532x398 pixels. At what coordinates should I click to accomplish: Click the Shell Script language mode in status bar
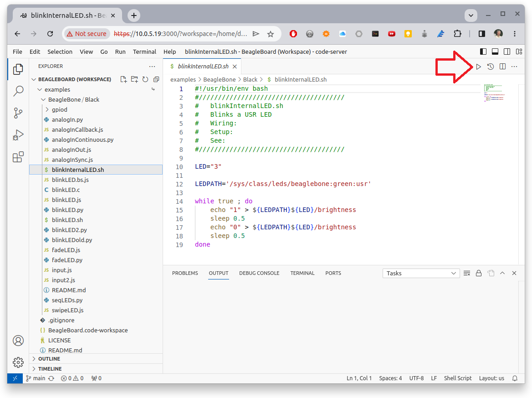(458, 378)
